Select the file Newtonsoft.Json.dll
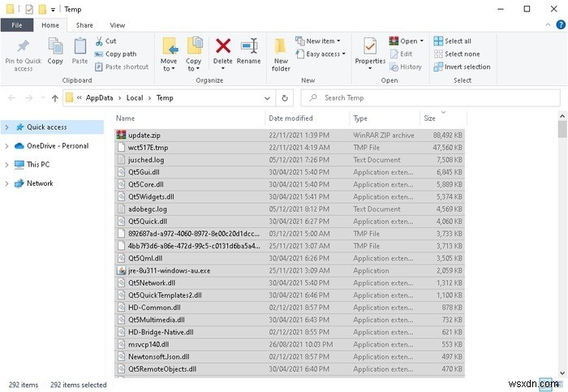Viewport: 568px width, 392px height. click(x=290, y=357)
